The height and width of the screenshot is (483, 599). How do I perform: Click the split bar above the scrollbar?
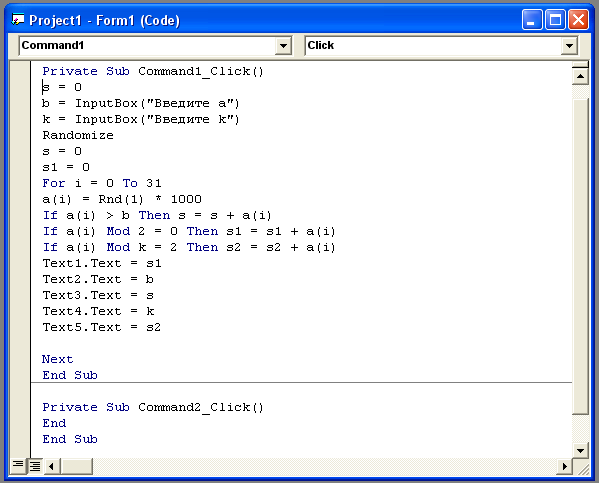click(x=580, y=65)
